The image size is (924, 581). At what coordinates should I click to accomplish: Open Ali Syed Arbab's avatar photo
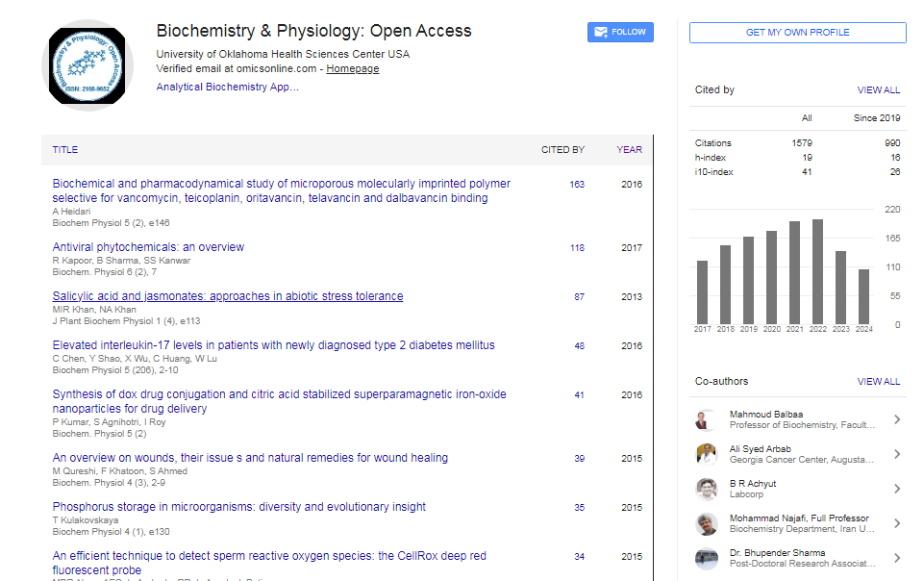click(706, 454)
